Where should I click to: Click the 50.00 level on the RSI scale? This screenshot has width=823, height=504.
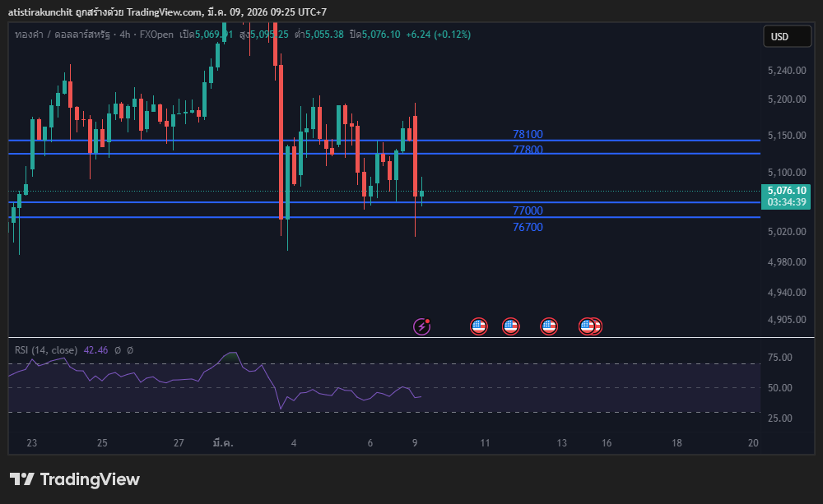(782, 388)
